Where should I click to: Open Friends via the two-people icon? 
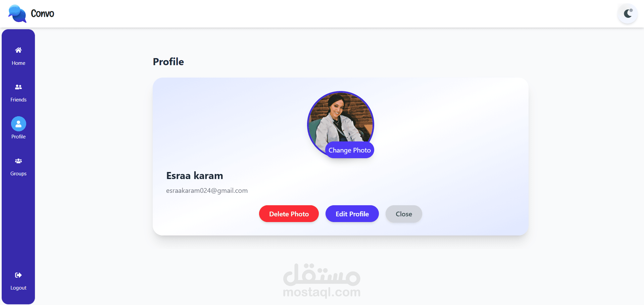click(x=18, y=87)
